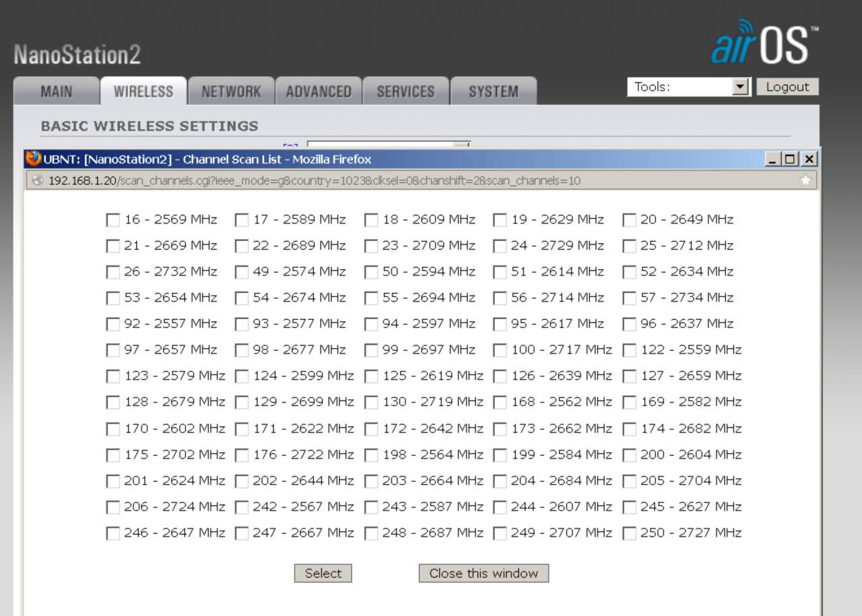Tick channel 202 - 2644 MHz
The image size is (862, 616).
[x=241, y=481]
